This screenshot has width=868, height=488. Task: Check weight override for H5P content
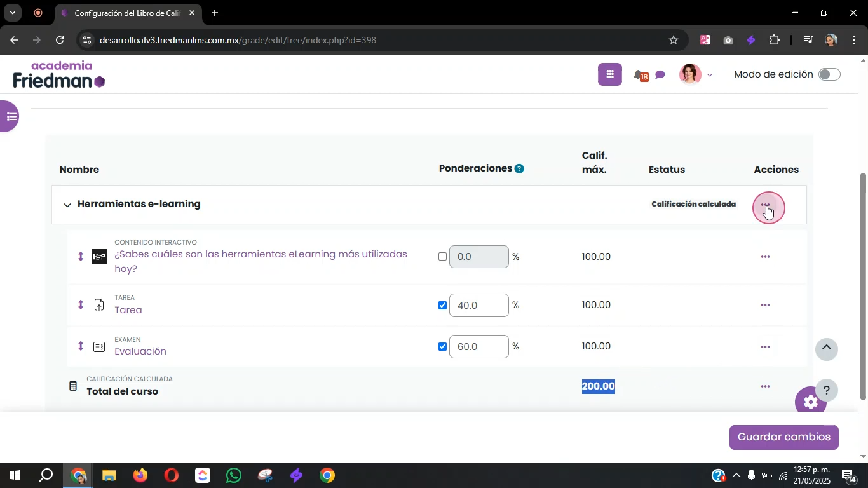pyautogui.click(x=442, y=257)
